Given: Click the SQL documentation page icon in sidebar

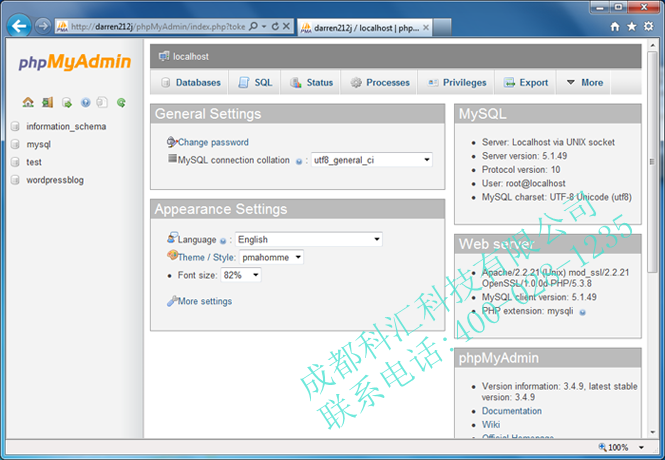Looking at the screenshot, I should (102, 102).
